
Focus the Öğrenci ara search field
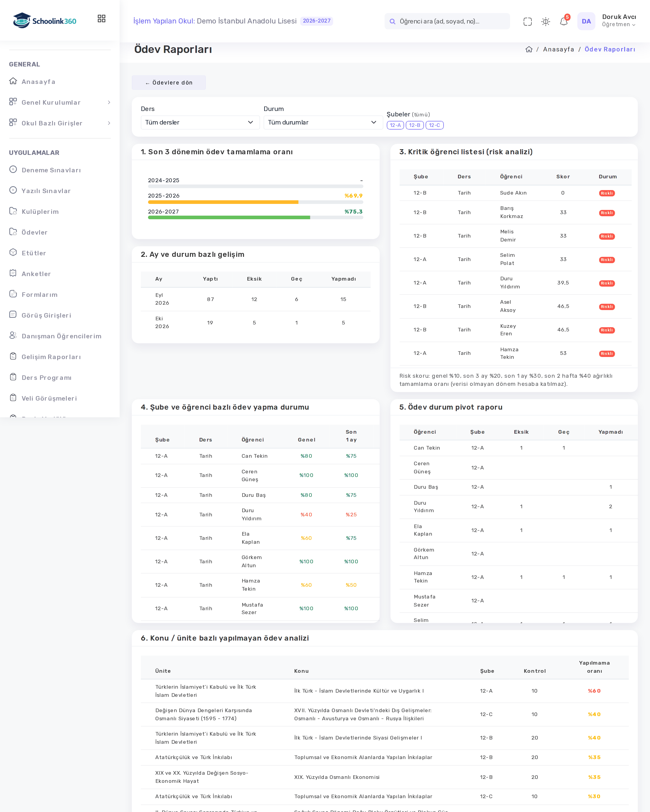[x=447, y=21]
